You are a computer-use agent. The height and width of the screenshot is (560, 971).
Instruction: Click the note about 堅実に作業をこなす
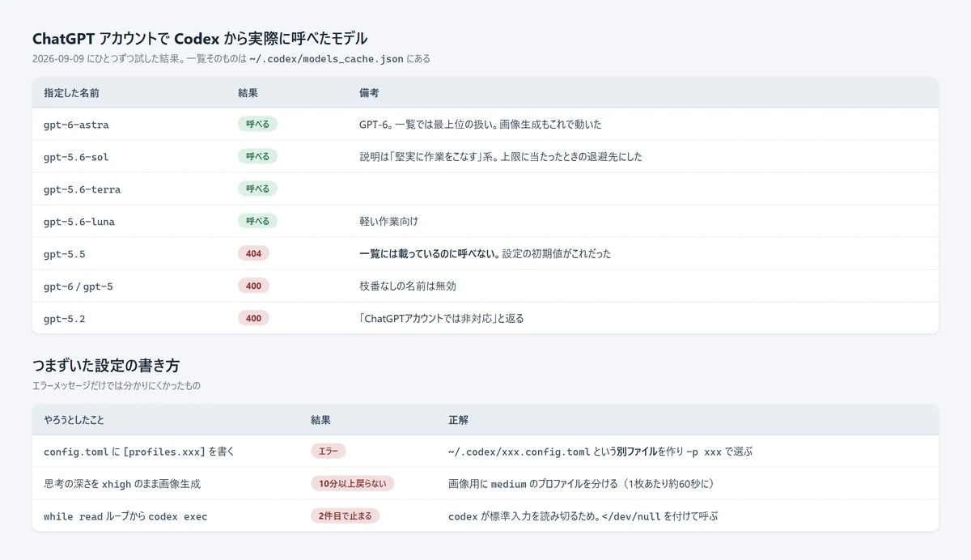tap(501, 157)
